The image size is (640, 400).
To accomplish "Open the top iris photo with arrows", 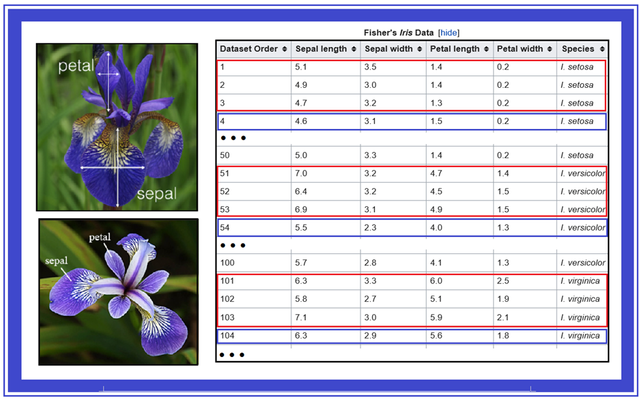I will (117, 127).
